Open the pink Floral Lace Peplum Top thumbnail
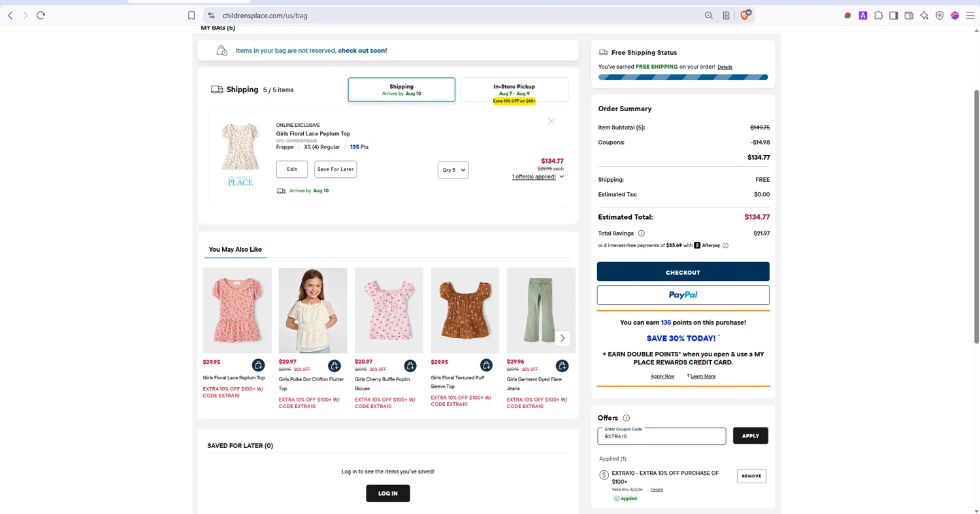Viewport: 980px width, 514px height. [x=237, y=311]
